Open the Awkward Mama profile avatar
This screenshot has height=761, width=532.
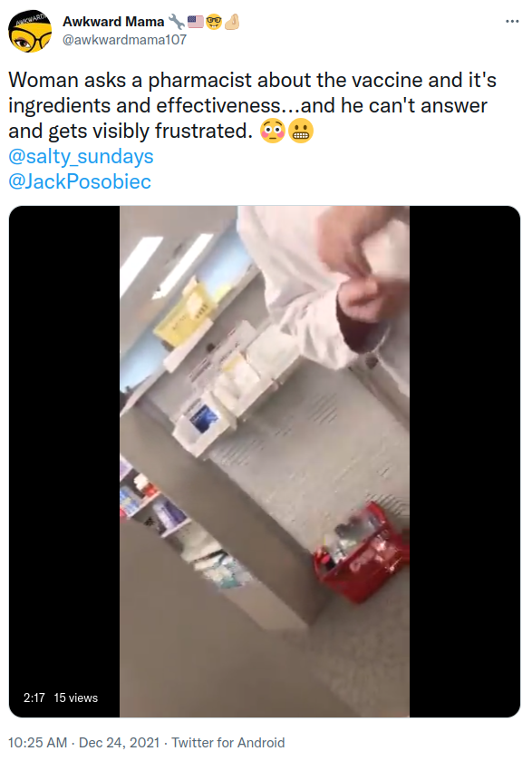[30, 31]
